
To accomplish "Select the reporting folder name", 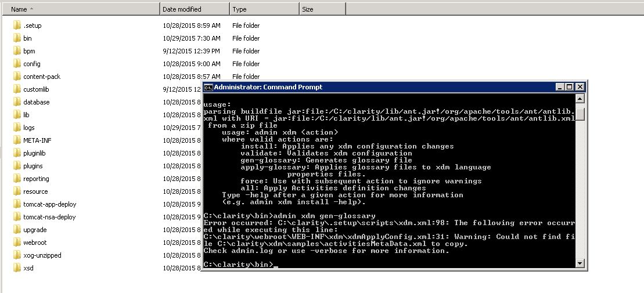I will pyautogui.click(x=36, y=179).
